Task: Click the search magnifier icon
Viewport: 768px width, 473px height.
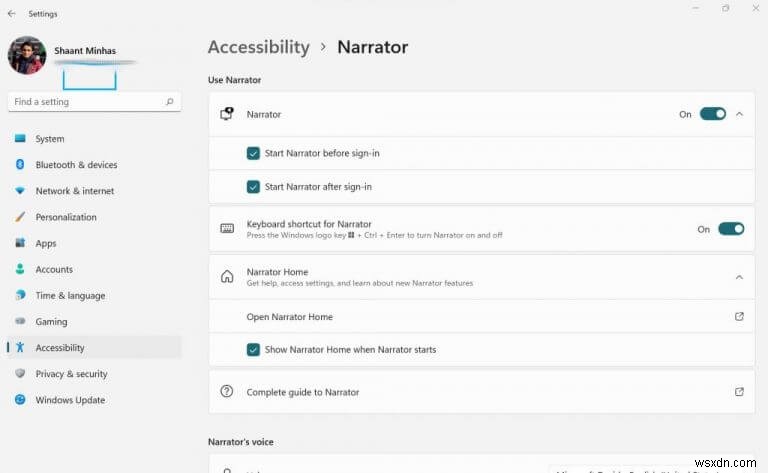Action: [170, 101]
